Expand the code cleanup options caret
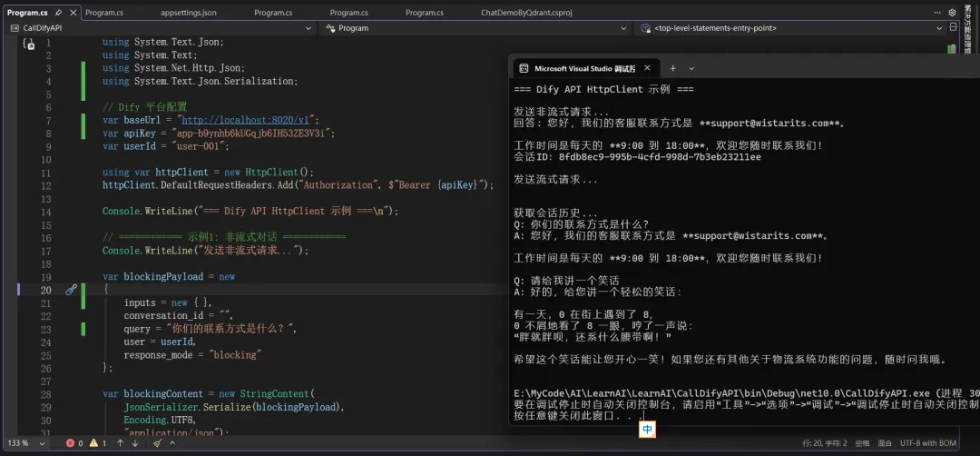This screenshot has width=980, height=456. click(x=172, y=443)
